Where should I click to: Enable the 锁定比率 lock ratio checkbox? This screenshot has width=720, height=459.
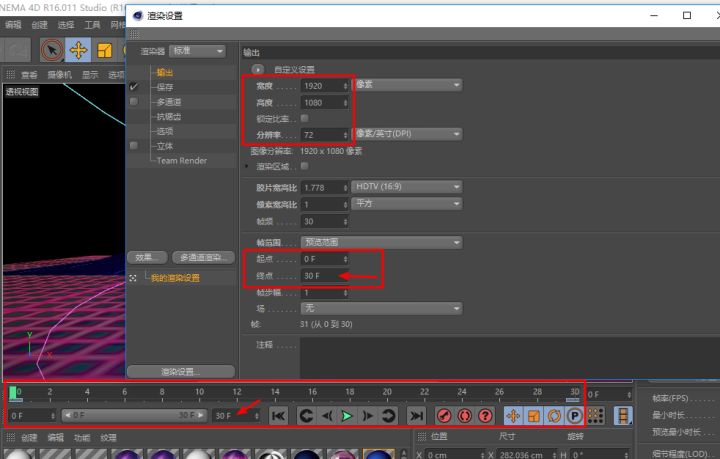point(305,118)
